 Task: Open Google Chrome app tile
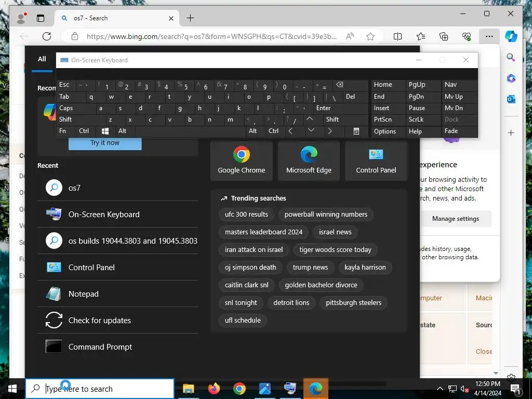(242, 161)
